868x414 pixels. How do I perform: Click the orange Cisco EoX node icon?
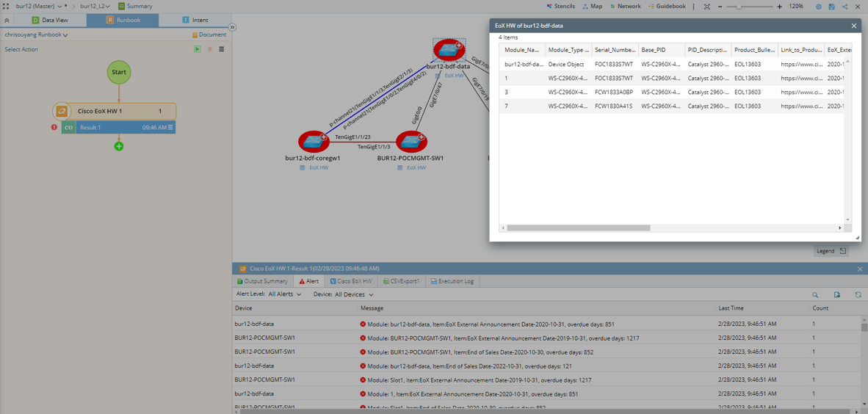tap(62, 112)
